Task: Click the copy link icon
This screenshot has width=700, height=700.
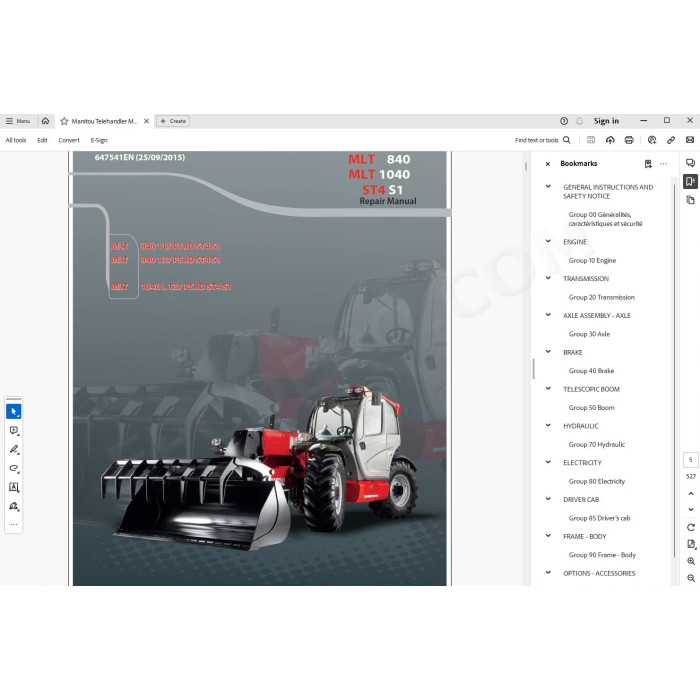Action: (671, 140)
